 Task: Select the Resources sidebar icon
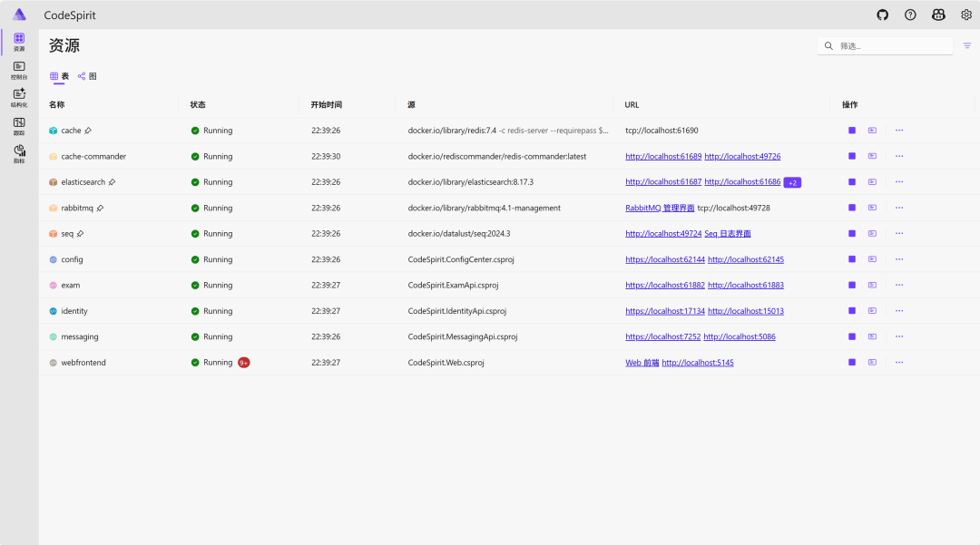[19, 42]
